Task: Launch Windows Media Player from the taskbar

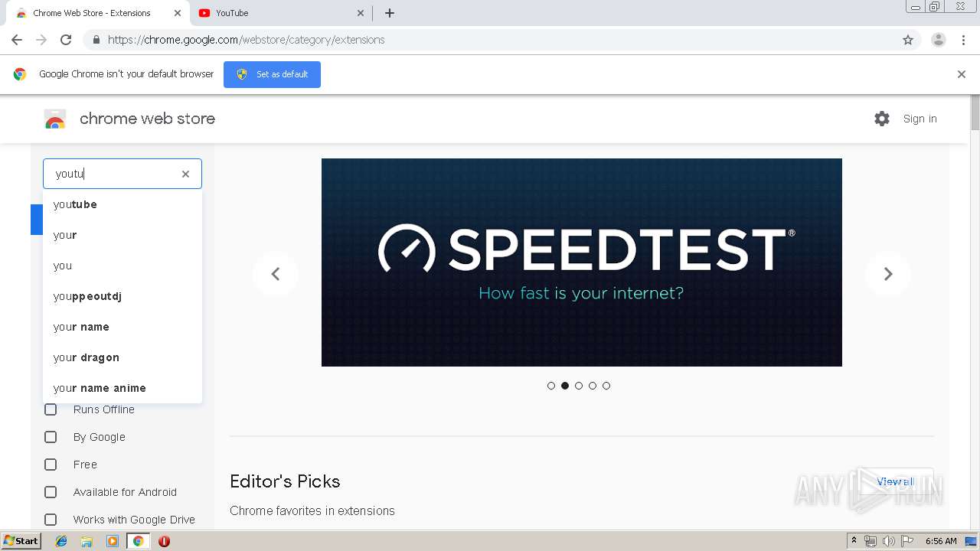Action: (113, 541)
